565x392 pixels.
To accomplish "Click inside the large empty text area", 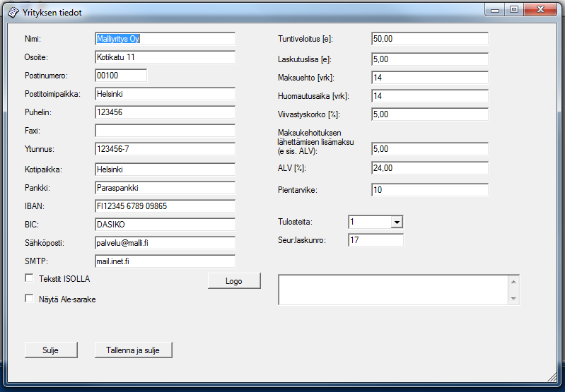I will (x=392, y=290).
